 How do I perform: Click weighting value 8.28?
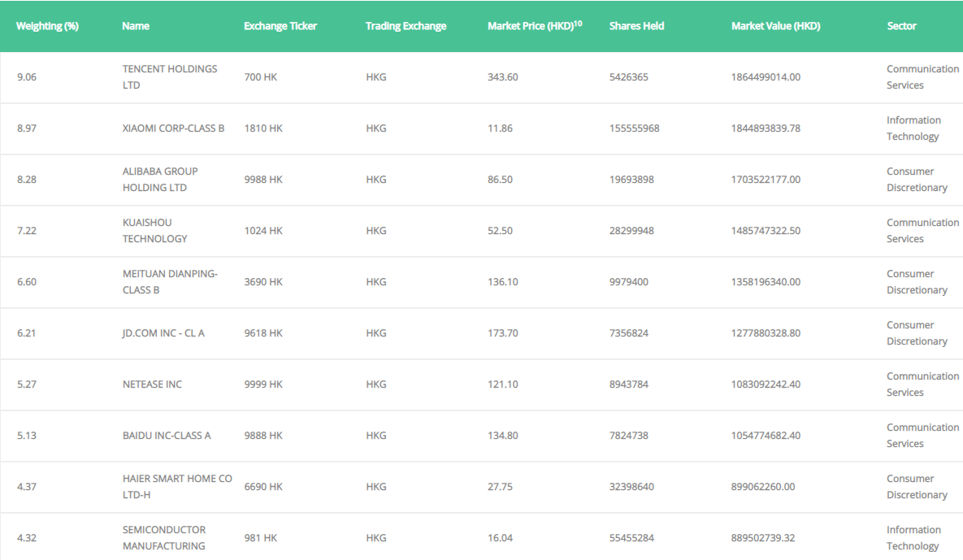[26, 180]
